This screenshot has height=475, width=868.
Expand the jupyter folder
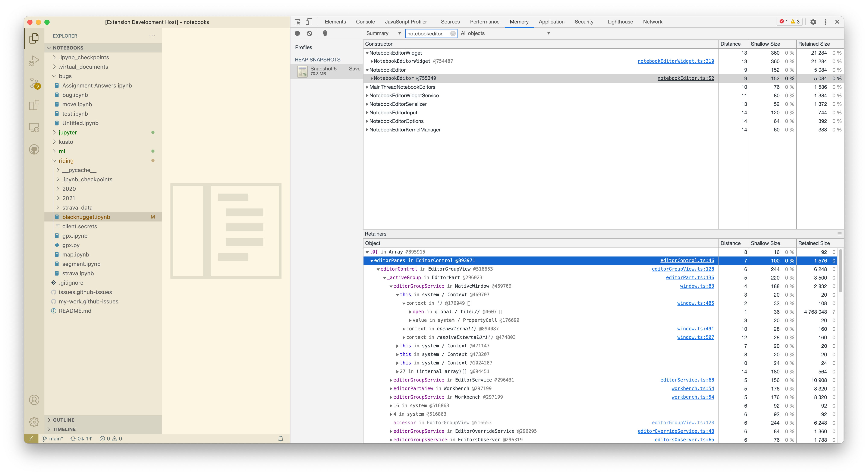coord(54,133)
